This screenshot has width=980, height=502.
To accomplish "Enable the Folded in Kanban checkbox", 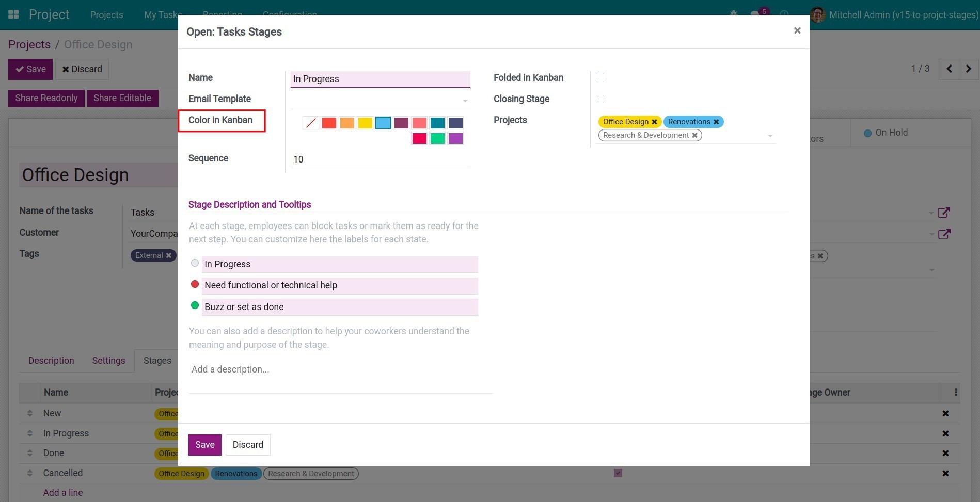I will pyautogui.click(x=600, y=77).
